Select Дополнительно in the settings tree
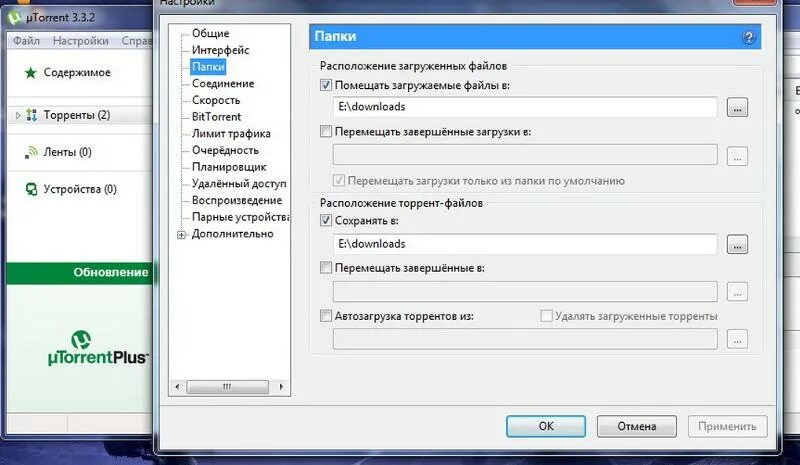This screenshot has height=465, width=800. pyautogui.click(x=232, y=234)
